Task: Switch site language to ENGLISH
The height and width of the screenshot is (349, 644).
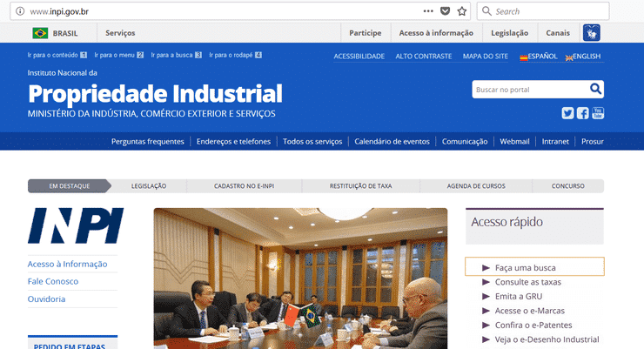Action: [583, 57]
